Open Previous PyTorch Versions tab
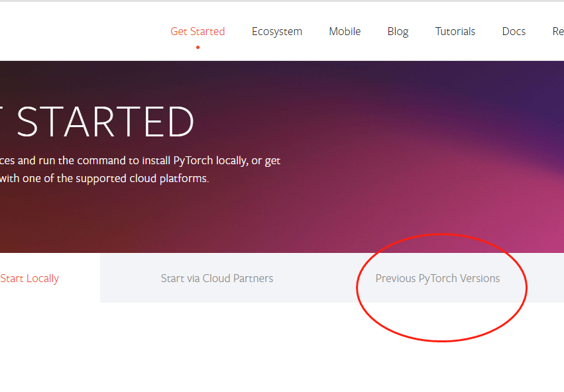 click(437, 279)
